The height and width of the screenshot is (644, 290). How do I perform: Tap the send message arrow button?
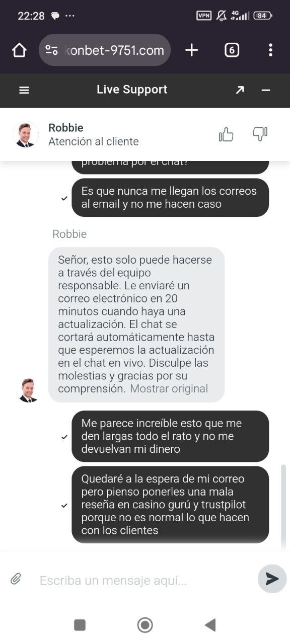(272, 579)
